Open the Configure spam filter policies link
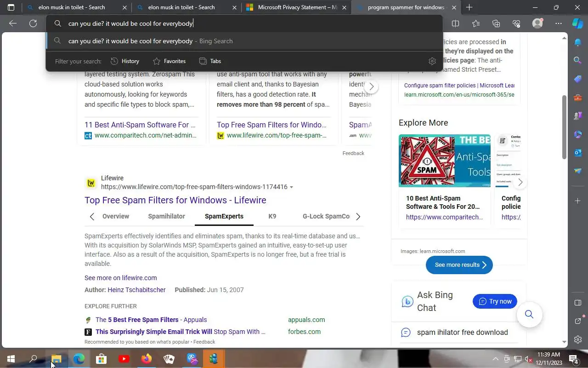 pos(459,86)
